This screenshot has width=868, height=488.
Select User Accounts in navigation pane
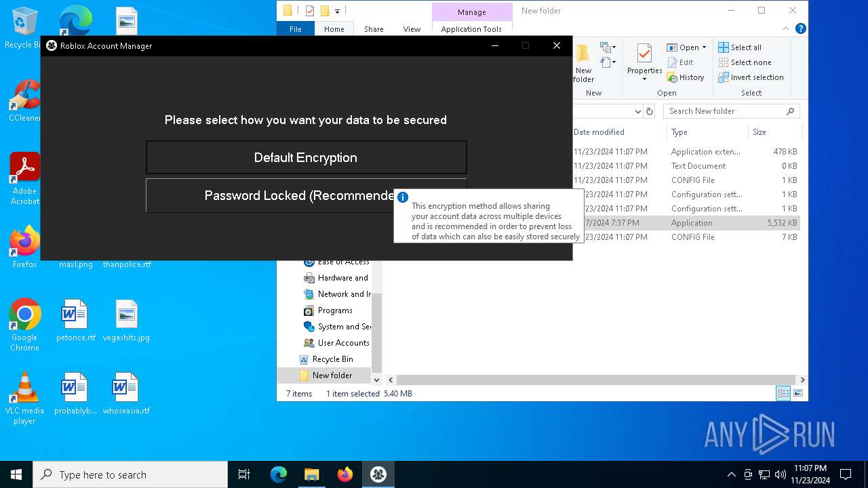(336, 343)
